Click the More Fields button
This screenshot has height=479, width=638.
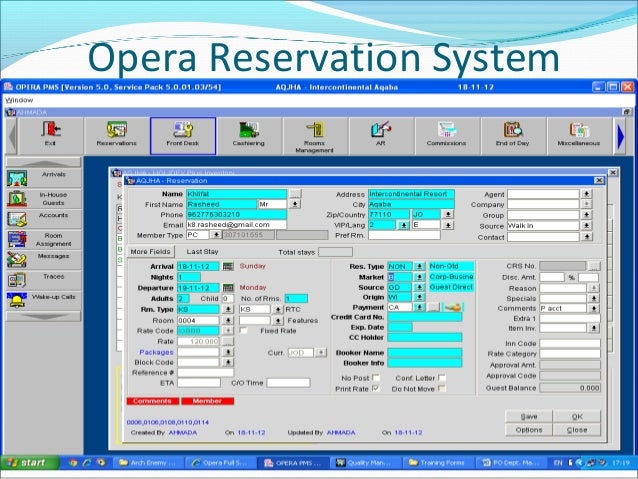pyautogui.click(x=151, y=252)
